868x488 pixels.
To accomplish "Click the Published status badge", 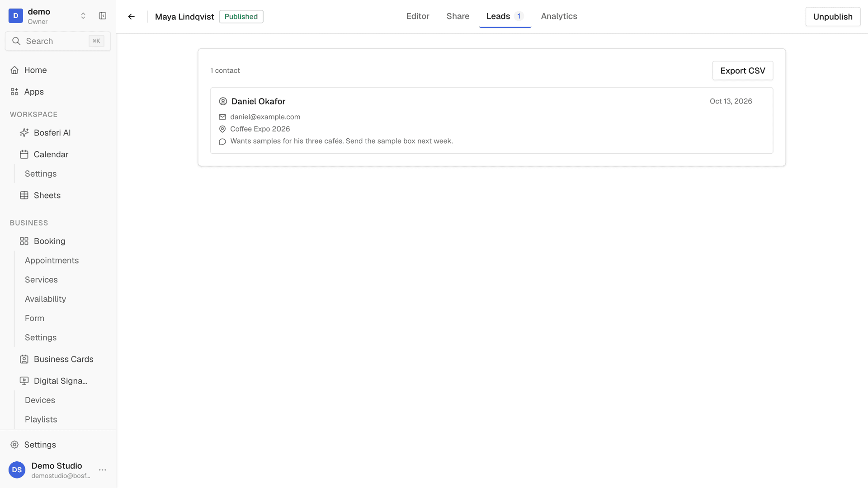I will 241,17.
